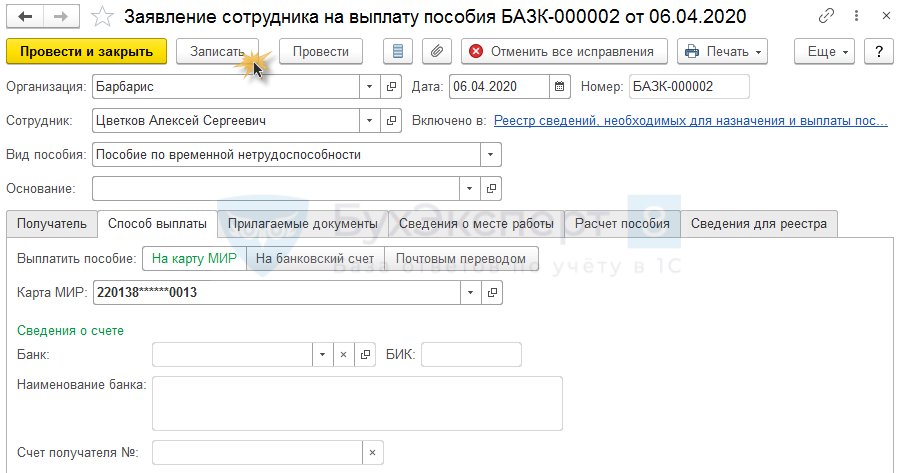Open the document report list icon
Image resolution: width=899 pixels, height=473 pixels.
click(x=399, y=52)
